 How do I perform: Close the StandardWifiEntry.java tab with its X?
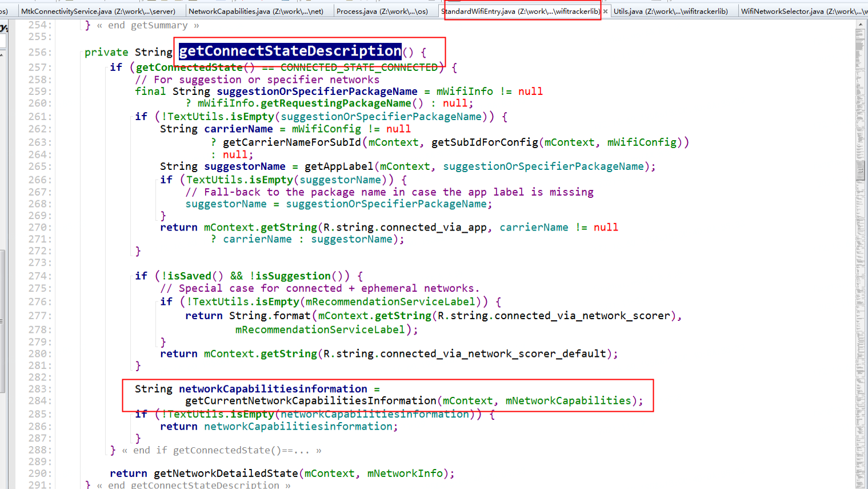(x=605, y=11)
